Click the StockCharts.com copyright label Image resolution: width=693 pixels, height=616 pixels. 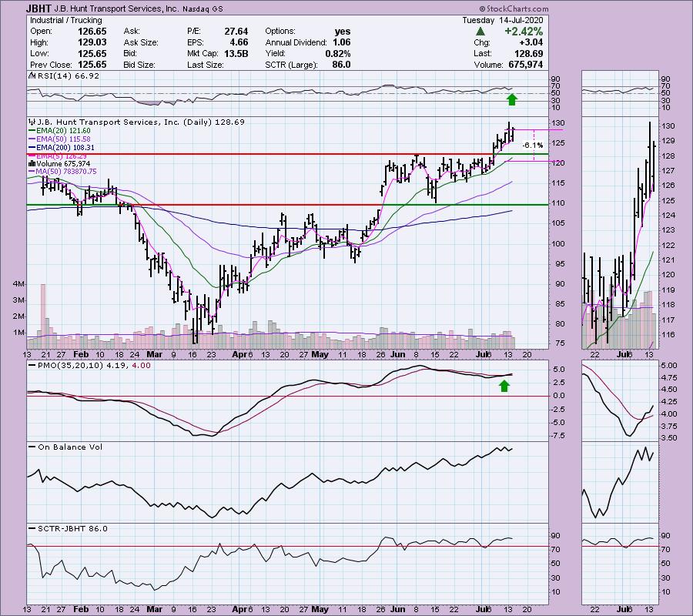click(513, 8)
